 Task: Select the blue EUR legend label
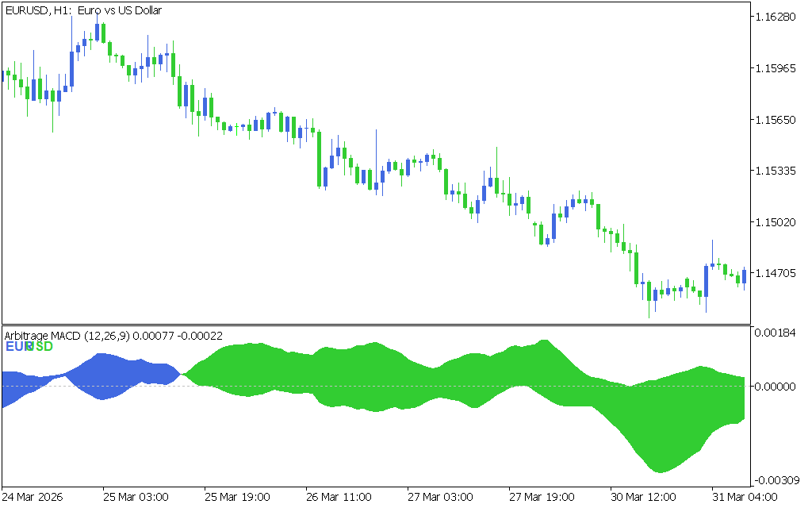pyautogui.click(x=16, y=347)
